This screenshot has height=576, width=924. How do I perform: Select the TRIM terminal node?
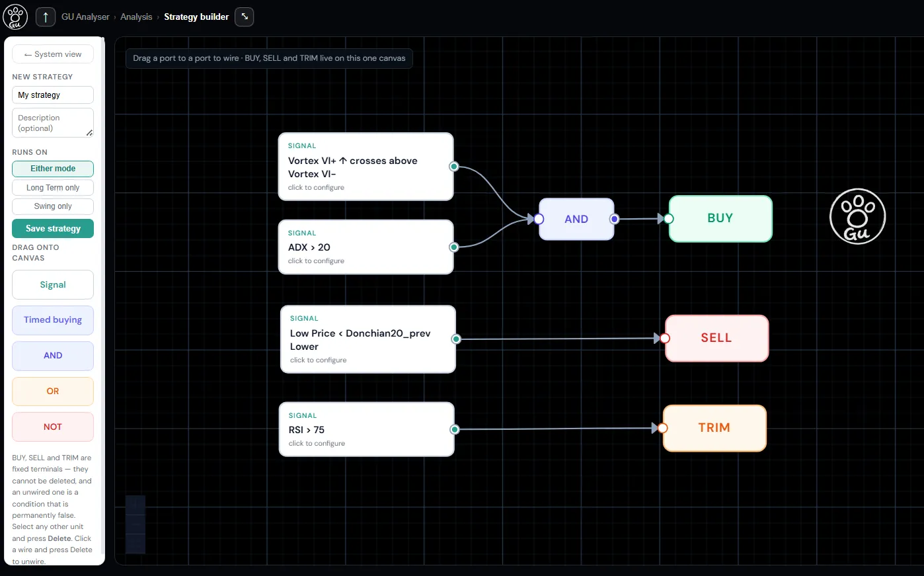(714, 429)
